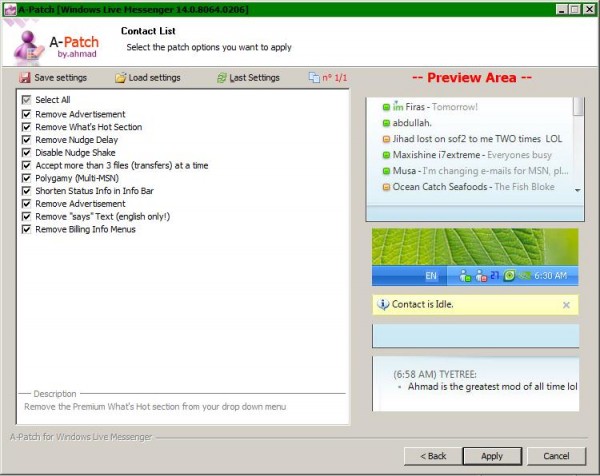Toggle Remove Nudge Delay checkbox

click(26, 140)
